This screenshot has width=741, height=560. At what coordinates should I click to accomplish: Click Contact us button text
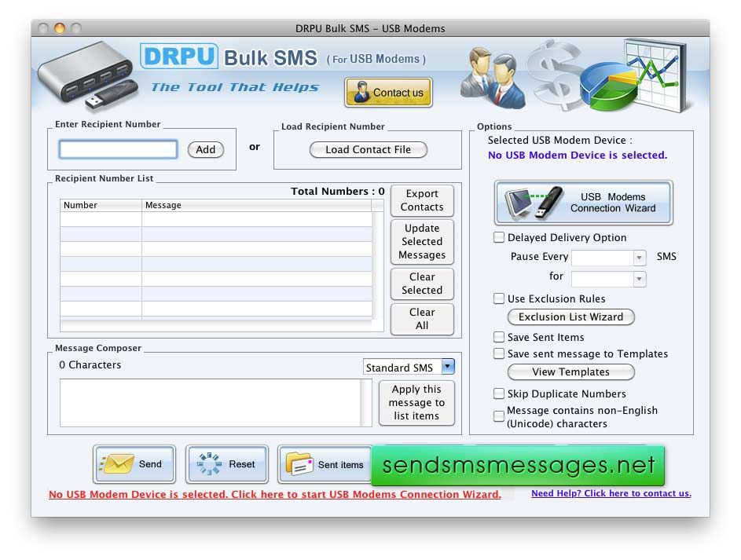point(398,93)
